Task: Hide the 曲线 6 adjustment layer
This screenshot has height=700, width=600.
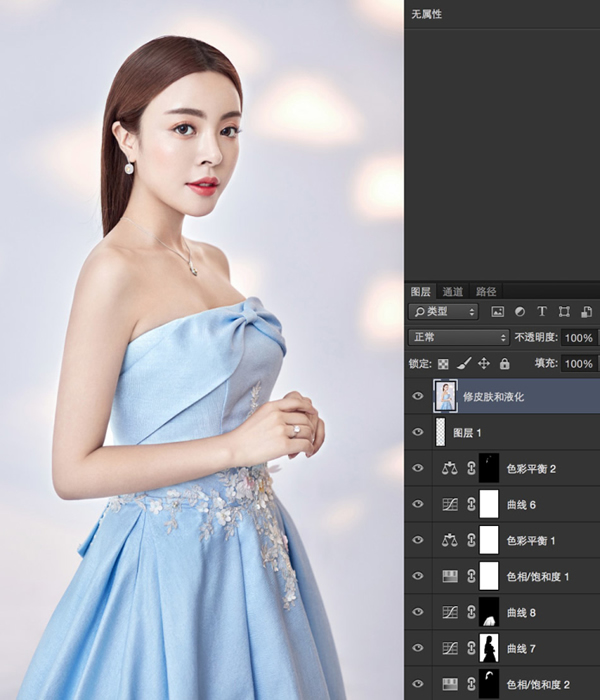Action: pos(418,504)
